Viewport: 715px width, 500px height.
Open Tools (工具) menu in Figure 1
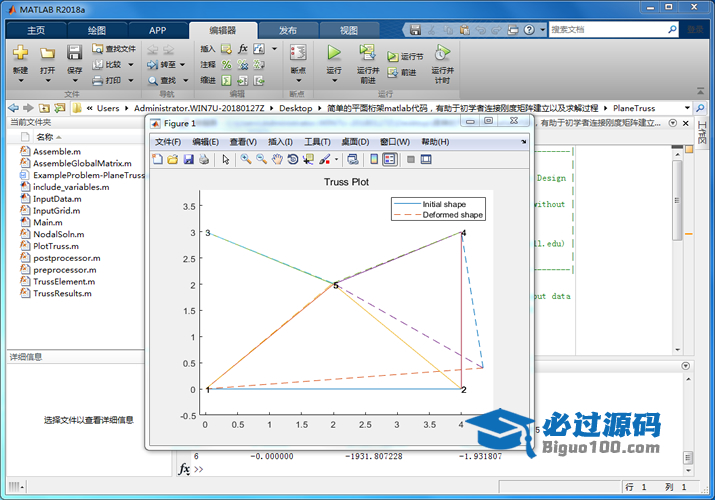click(317, 142)
